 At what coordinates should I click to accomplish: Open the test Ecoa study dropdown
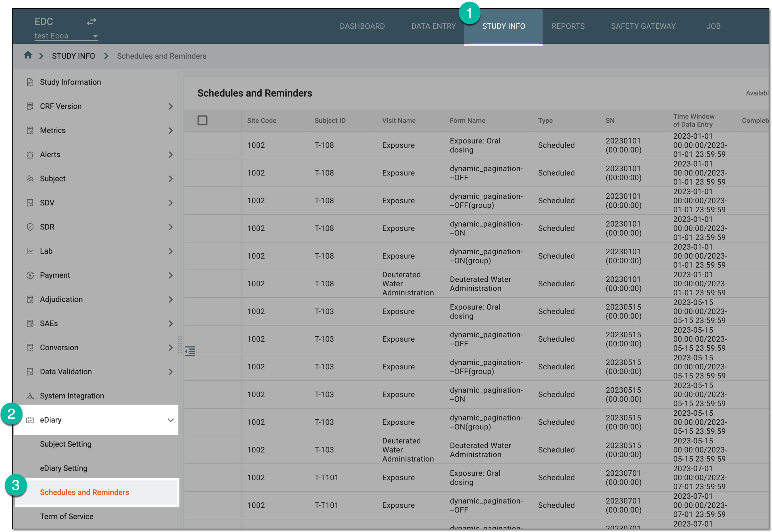(66, 36)
